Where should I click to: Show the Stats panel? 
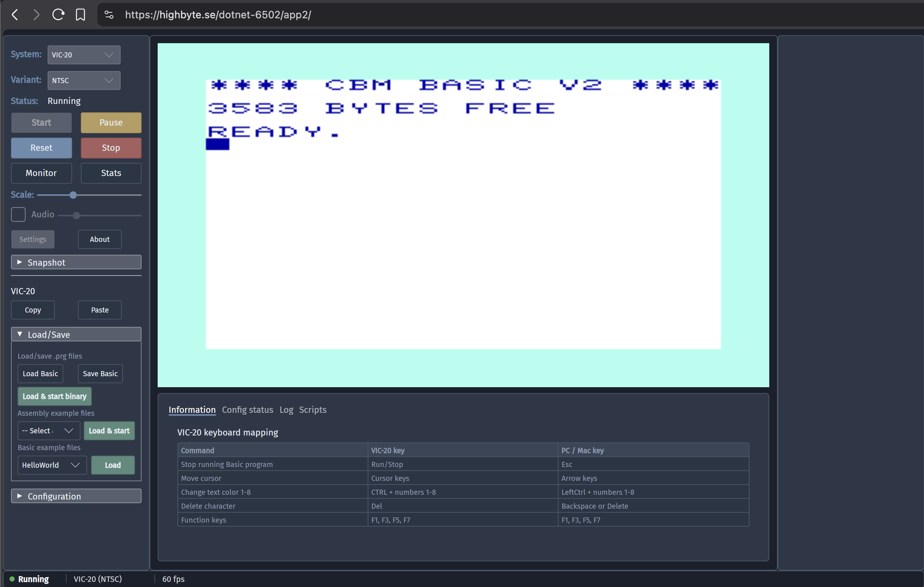111,173
